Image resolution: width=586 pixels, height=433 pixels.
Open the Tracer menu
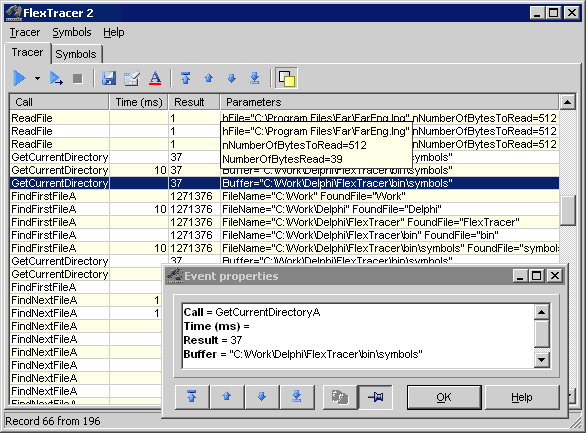[x=25, y=33]
